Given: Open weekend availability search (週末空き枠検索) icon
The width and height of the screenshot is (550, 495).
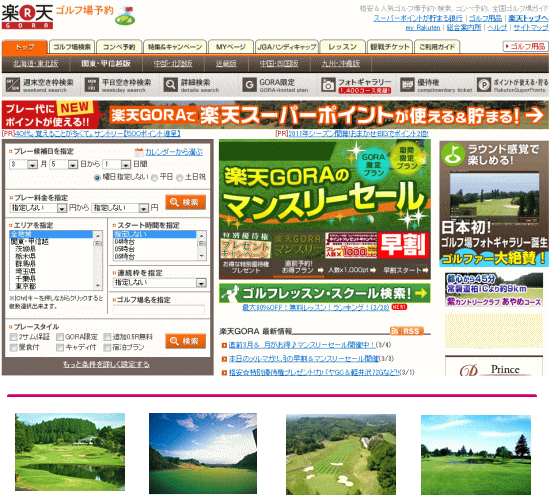Looking at the screenshot, I should pos(13,85).
